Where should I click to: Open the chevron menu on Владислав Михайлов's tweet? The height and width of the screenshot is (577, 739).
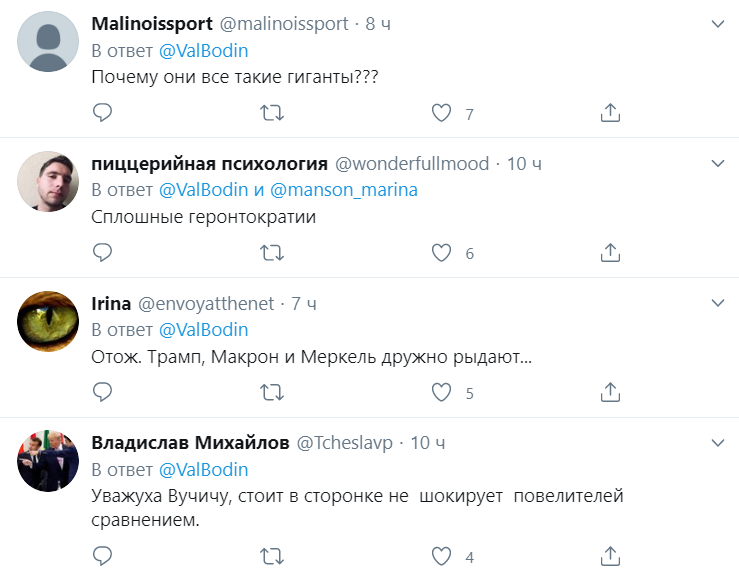click(717, 442)
